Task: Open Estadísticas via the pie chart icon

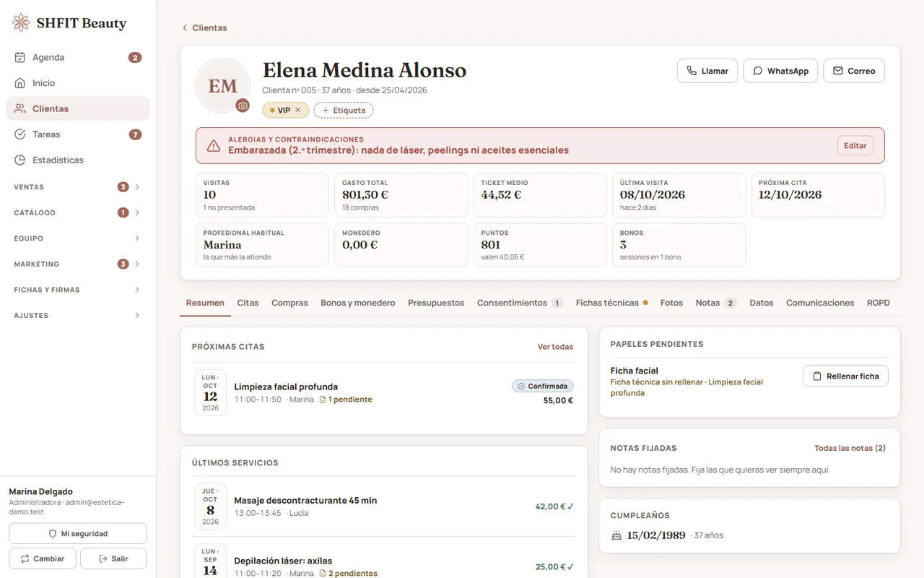Action: pos(20,160)
